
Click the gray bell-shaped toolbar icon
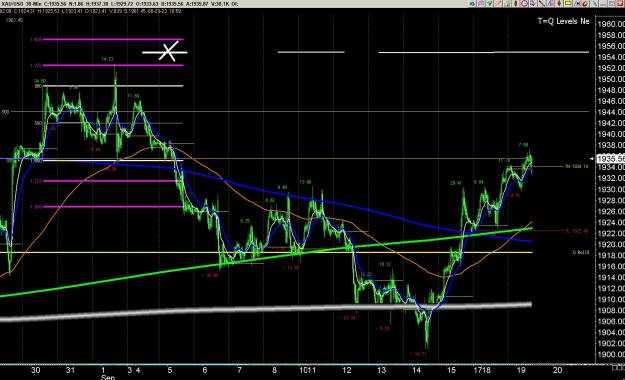[x=533, y=4]
